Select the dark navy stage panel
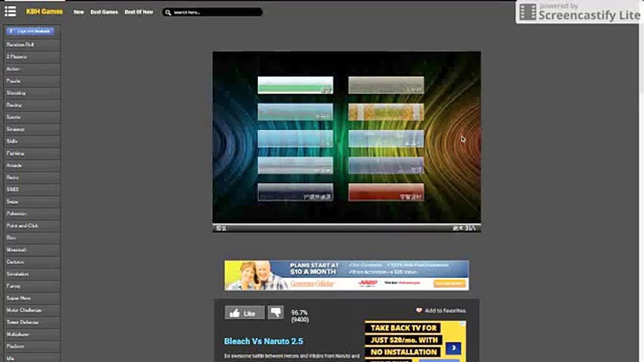 [x=295, y=192]
